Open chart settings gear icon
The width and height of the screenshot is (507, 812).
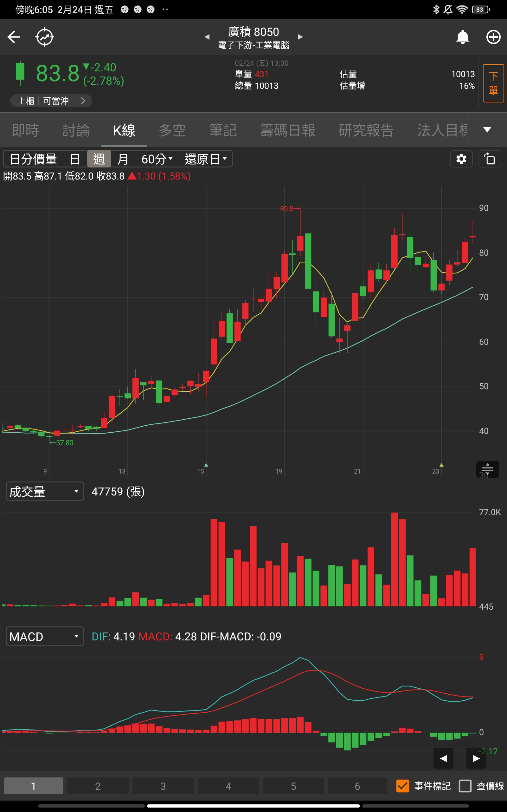pos(461,159)
